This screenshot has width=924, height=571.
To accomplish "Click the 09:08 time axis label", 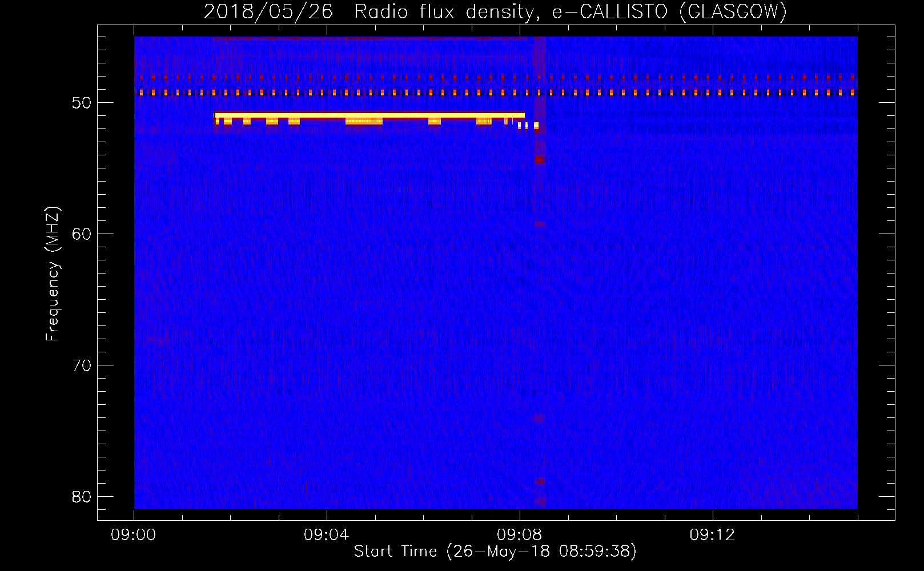I will click(x=519, y=535).
